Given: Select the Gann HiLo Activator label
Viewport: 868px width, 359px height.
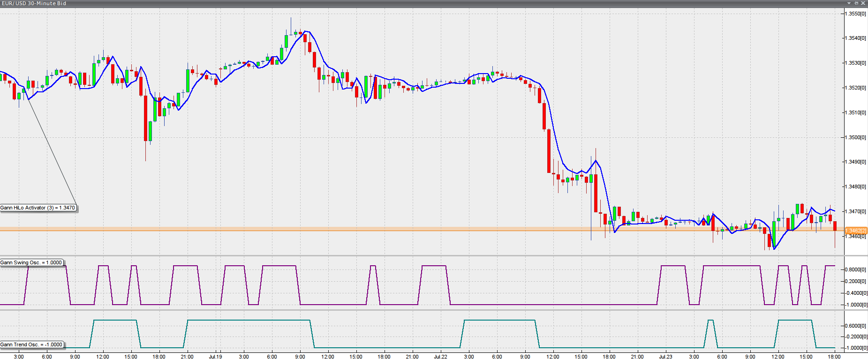Looking at the screenshot, I should pos(38,208).
